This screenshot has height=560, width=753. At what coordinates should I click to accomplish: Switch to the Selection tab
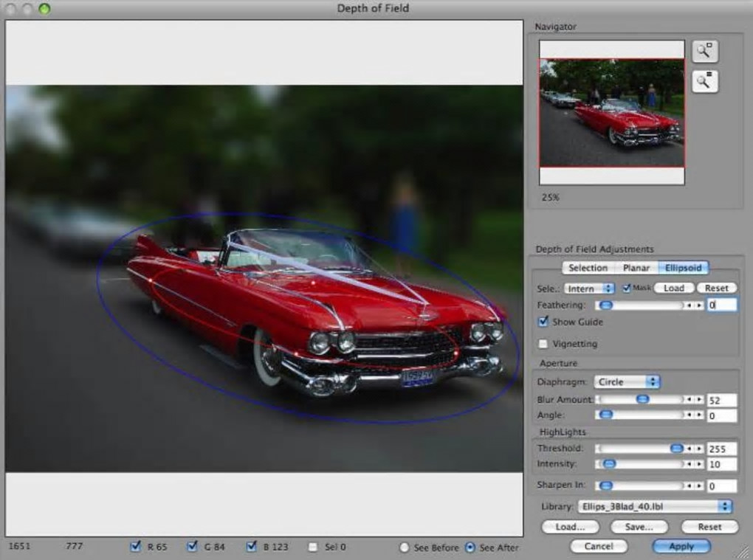588,268
